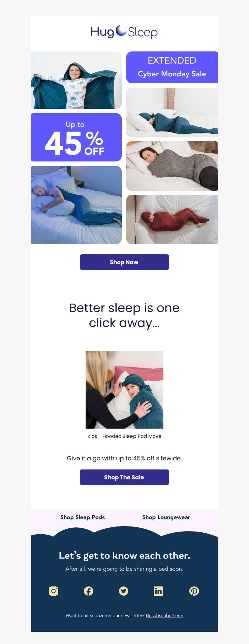Image resolution: width=249 pixels, height=644 pixels.
Task: Click the Shop The Sale button
Action: pyautogui.click(x=125, y=477)
